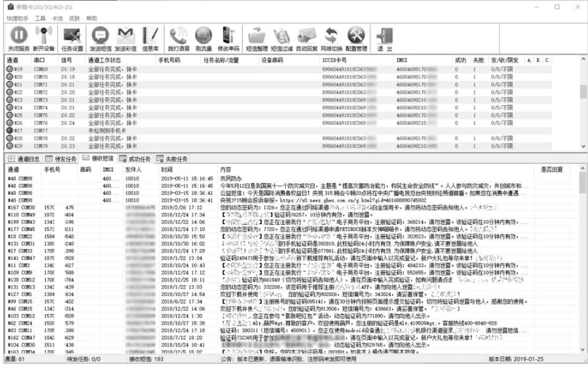Click the 自动回复 auto reply icon
The width and height of the screenshot is (588, 366).
point(307,36)
